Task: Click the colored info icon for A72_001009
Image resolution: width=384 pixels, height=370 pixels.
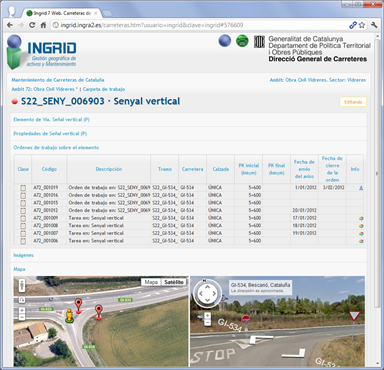Action: pos(361,219)
